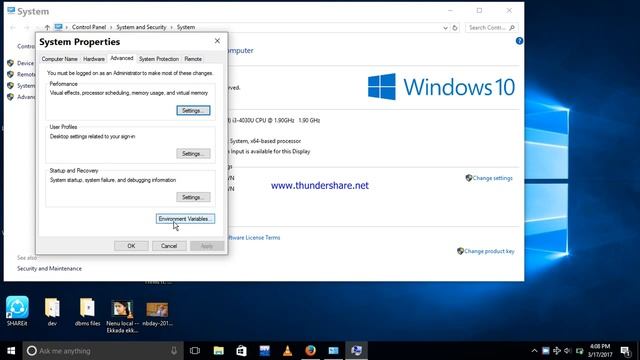640x360 pixels.
Task: Open Environment Variables in System Properties
Action: tap(185, 219)
